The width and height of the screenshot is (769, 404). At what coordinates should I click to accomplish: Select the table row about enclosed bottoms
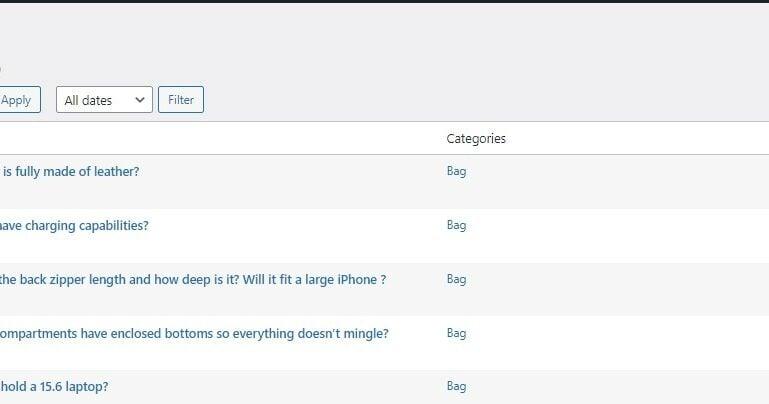(384, 343)
